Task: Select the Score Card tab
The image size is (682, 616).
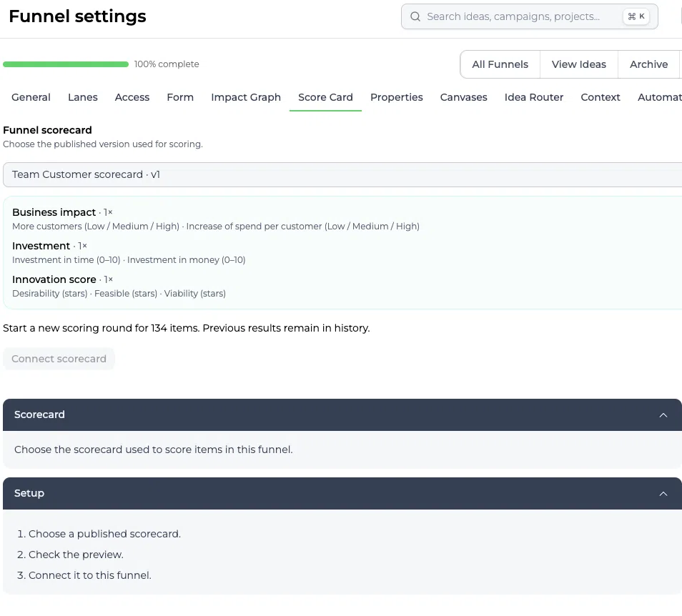Action: coord(325,97)
